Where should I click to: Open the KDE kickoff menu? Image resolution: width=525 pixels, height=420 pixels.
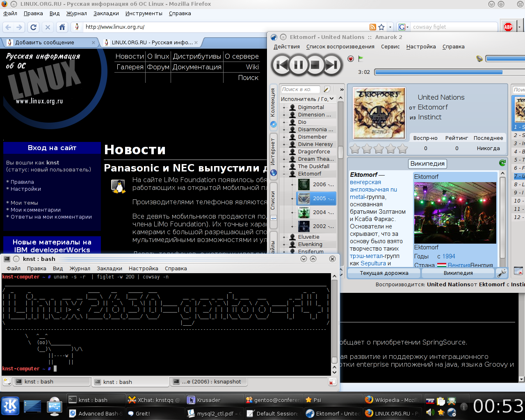tap(10, 406)
